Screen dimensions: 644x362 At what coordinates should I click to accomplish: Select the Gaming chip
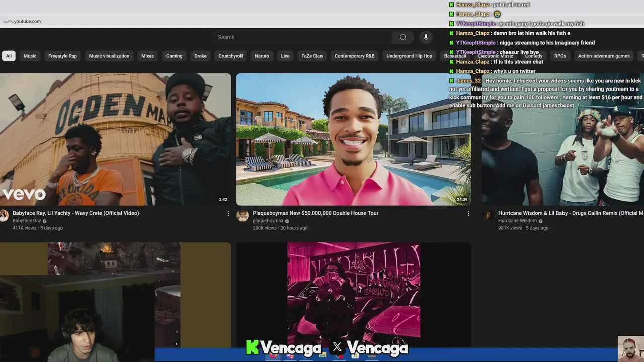tap(174, 56)
